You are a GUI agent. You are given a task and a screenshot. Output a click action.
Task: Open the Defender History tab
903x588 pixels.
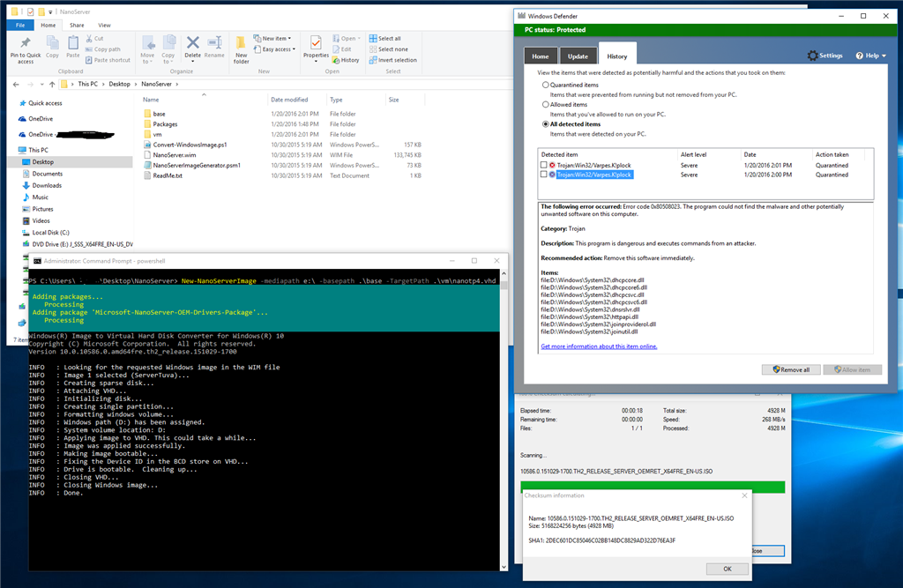coord(616,56)
